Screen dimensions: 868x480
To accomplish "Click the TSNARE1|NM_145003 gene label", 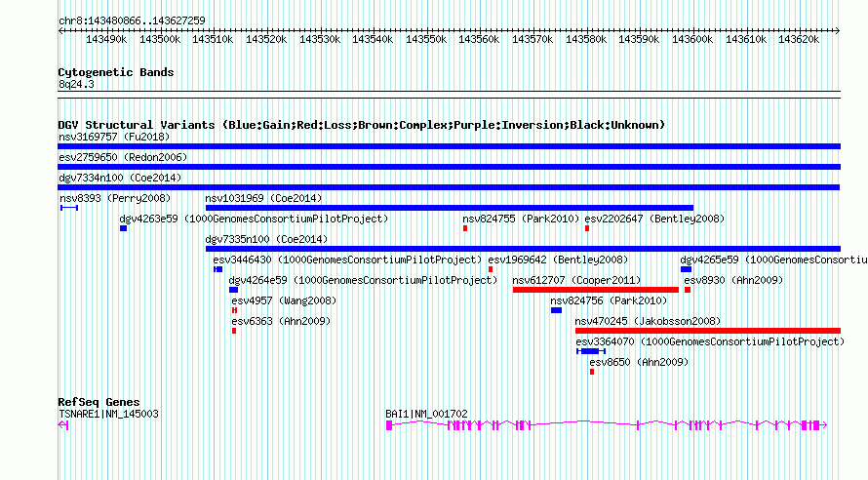I will point(108,414).
